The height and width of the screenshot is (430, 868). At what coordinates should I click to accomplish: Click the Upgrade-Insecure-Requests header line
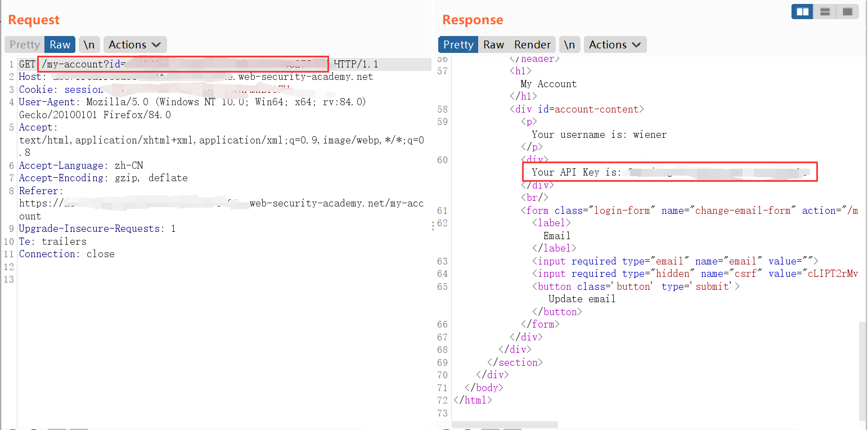click(97, 229)
